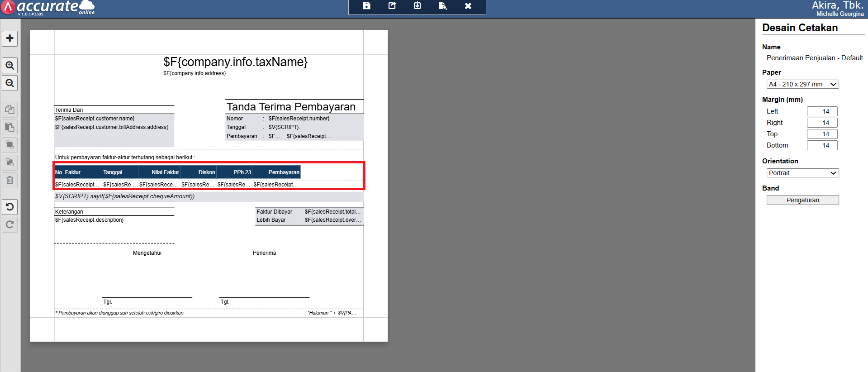Screen dimensions: 868x372
Task: Click the export icon in top toolbar
Action: (392, 6)
